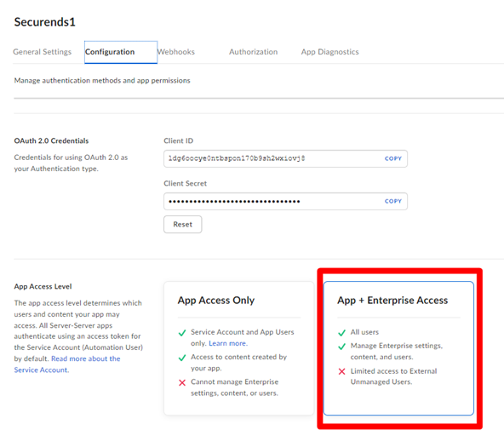The height and width of the screenshot is (430, 504).
Task: Go to the App Diagnostics tab
Action: [x=329, y=52]
